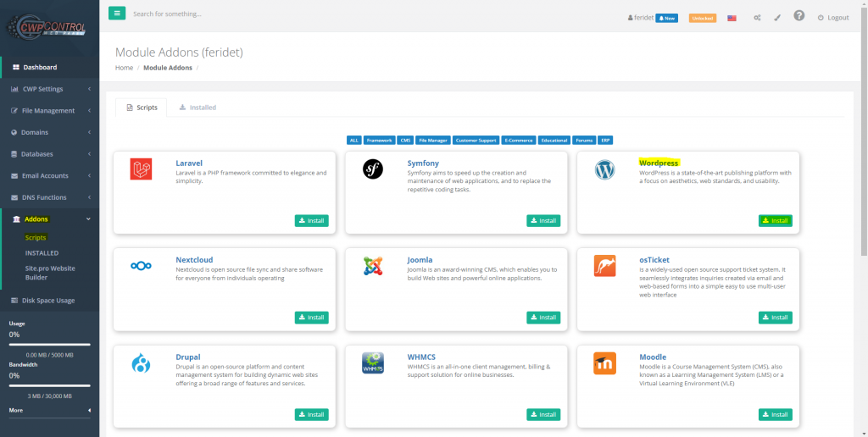This screenshot has height=437, width=868.
Task: Click the Module Addons breadcrumb
Action: (x=168, y=68)
